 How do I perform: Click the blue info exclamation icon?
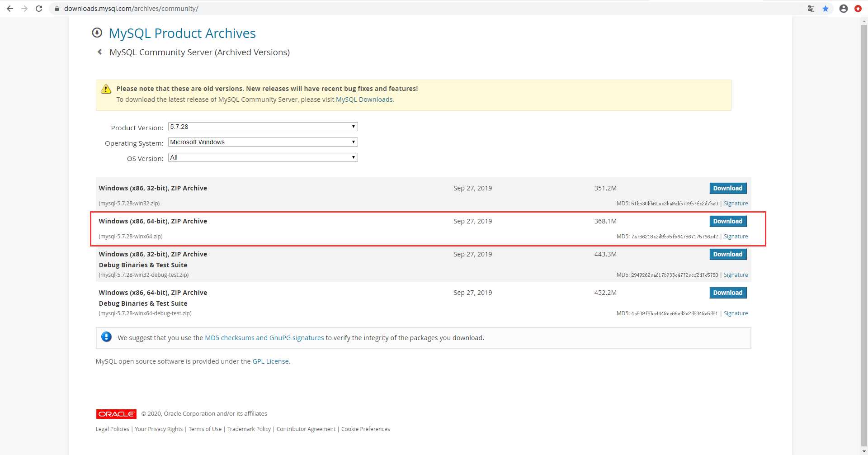[106, 337]
